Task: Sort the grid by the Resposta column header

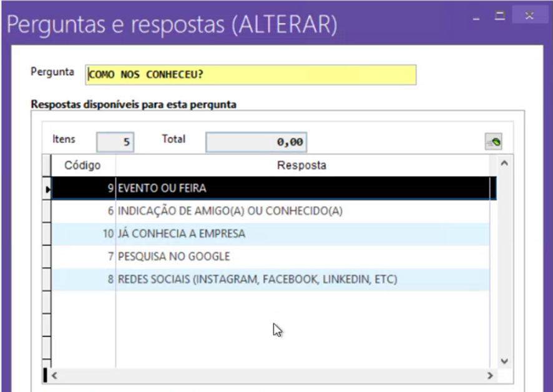Action: tap(302, 165)
